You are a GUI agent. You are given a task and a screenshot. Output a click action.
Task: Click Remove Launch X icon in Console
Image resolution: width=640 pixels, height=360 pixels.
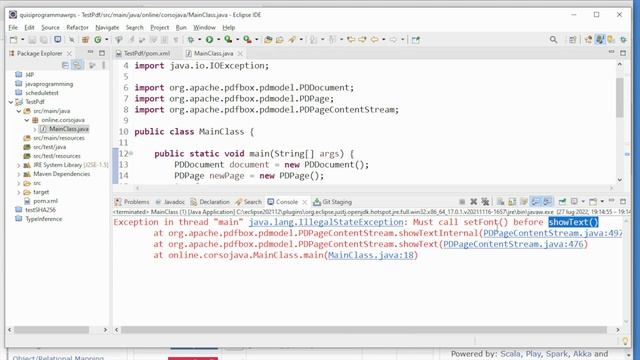click(473, 202)
